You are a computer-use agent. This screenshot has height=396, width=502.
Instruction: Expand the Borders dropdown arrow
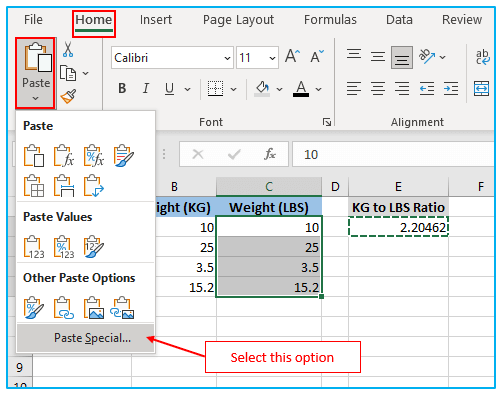click(x=234, y=89)
